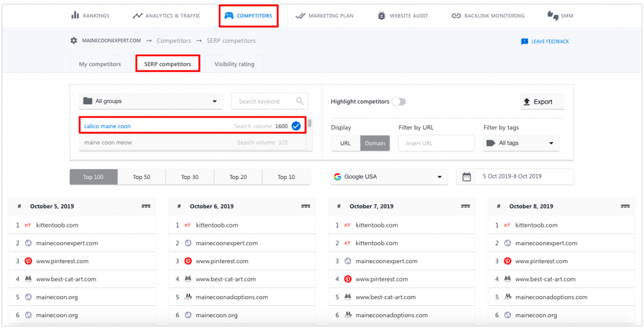The height and width of the screenshot is (328, 644).
Task: Click the Pinterest icon in October 5 column
Action: [x=28, y=261]
